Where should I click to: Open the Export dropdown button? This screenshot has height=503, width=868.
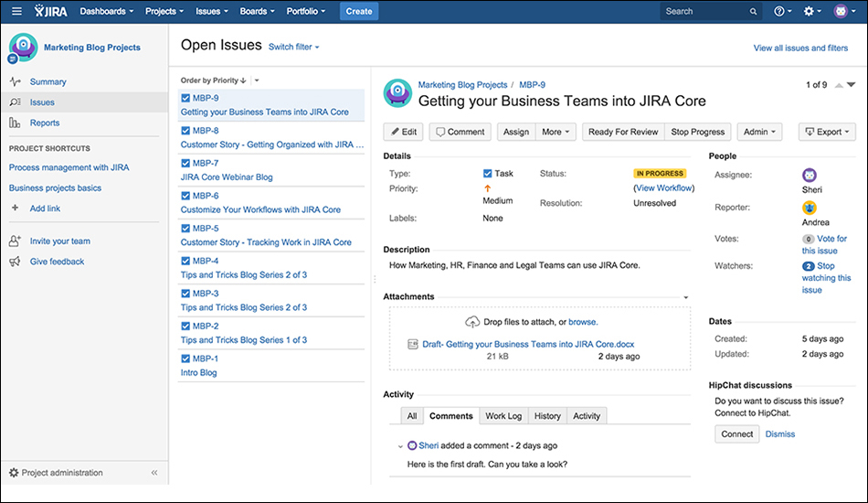click(827, 132)
